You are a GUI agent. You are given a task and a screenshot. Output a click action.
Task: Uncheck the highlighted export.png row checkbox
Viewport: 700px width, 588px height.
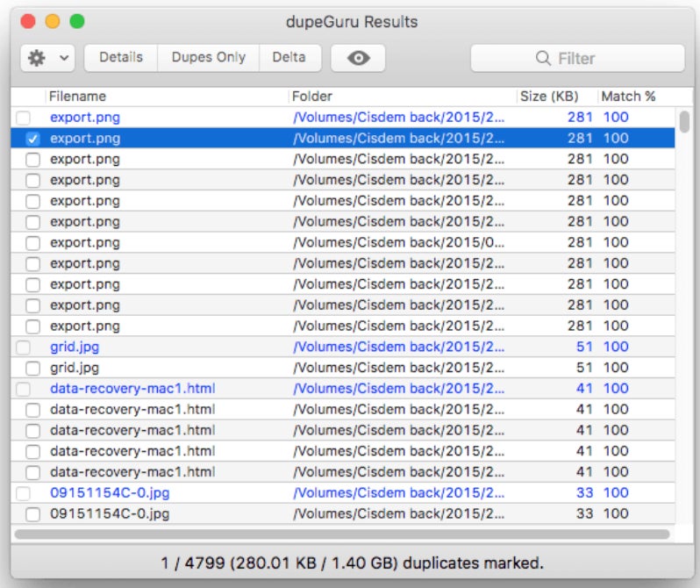tap(32, 139)
